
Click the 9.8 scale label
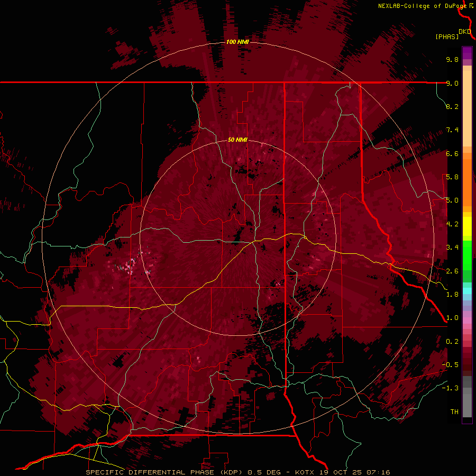(452, 59)
